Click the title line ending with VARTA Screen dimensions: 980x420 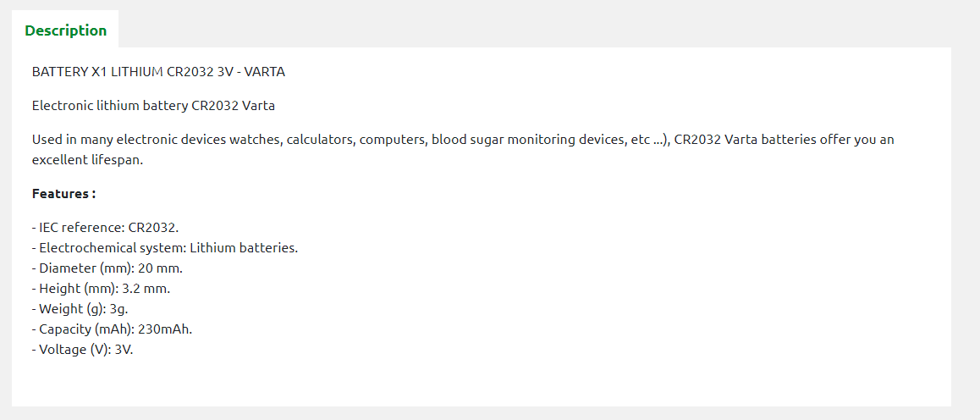(159, 72)
